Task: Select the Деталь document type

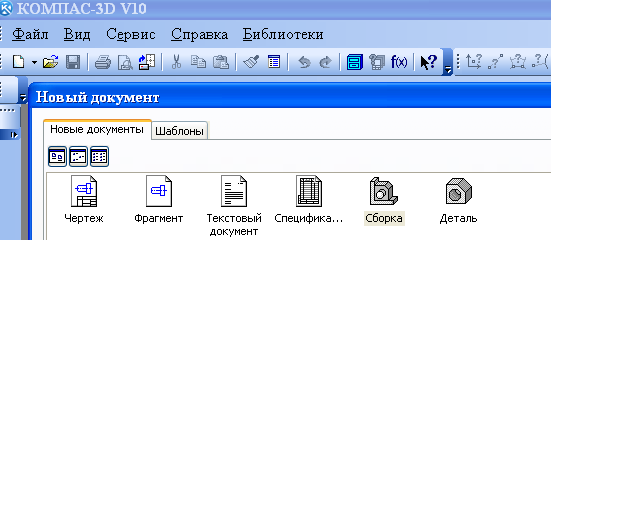Action: click(458, 200)
